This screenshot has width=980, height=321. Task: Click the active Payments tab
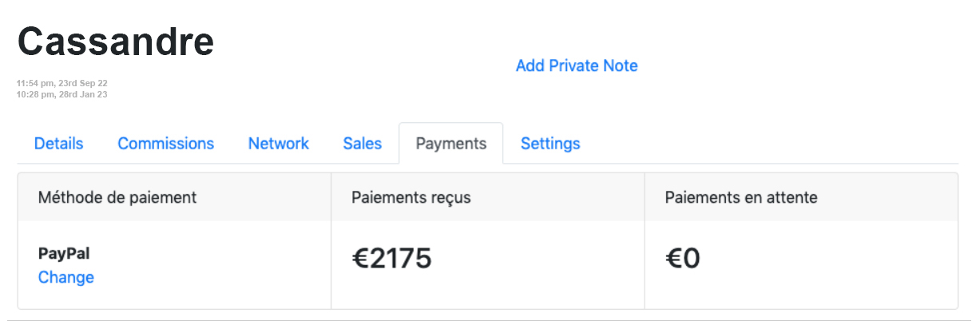(x=450, y=144)
